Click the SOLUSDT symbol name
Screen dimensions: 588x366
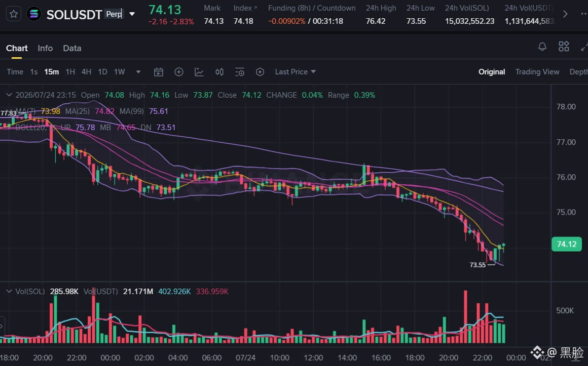pyautogui.click(x=74, y=15)
